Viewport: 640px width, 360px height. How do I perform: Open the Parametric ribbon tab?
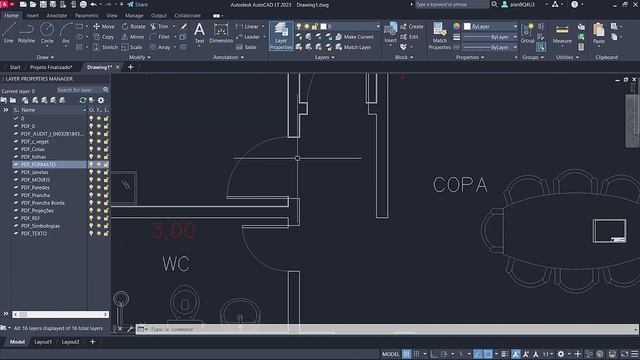[x=87, y=16]
